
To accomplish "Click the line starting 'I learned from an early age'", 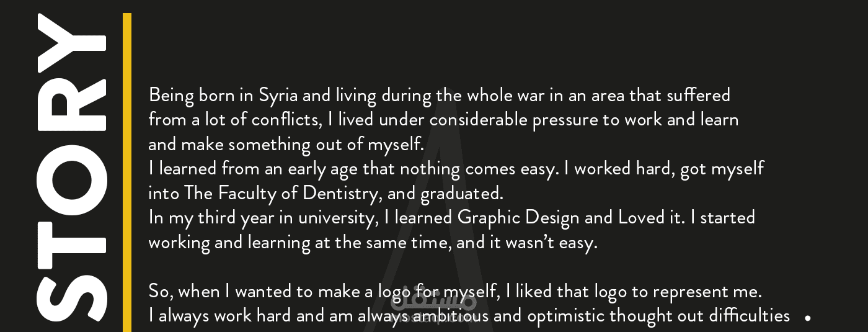I will pyautogui.click(x=456, y=169).
